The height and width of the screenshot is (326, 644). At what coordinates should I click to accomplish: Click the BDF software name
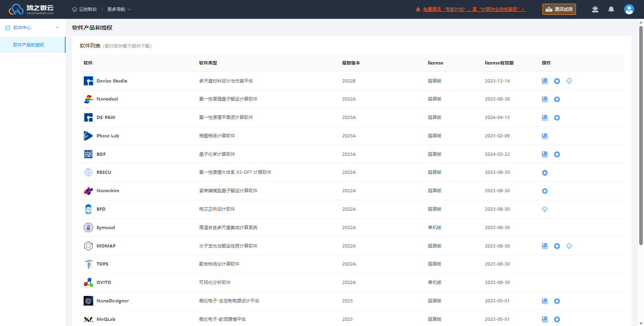(101, 154)
